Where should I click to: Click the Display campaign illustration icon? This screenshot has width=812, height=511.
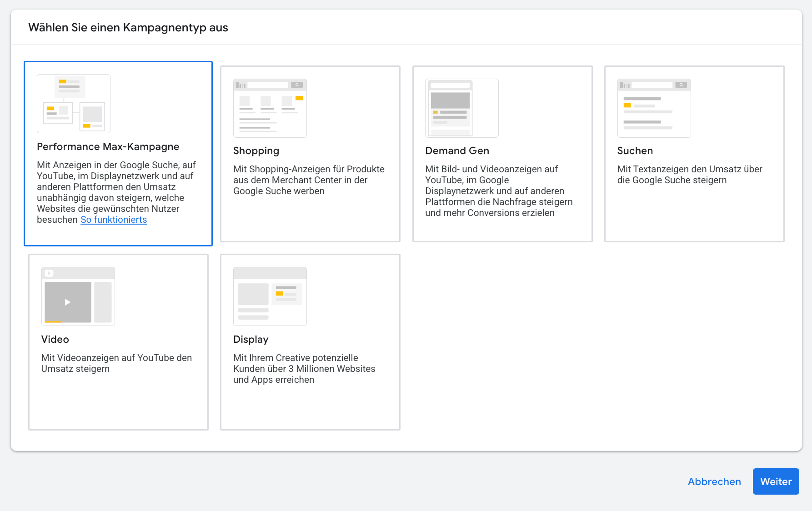coord(270,296)
